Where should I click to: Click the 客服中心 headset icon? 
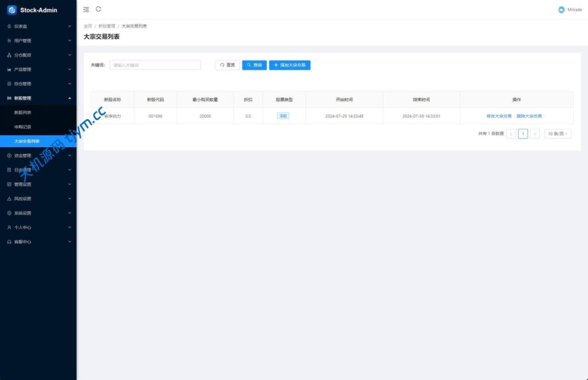coord(9,242)
